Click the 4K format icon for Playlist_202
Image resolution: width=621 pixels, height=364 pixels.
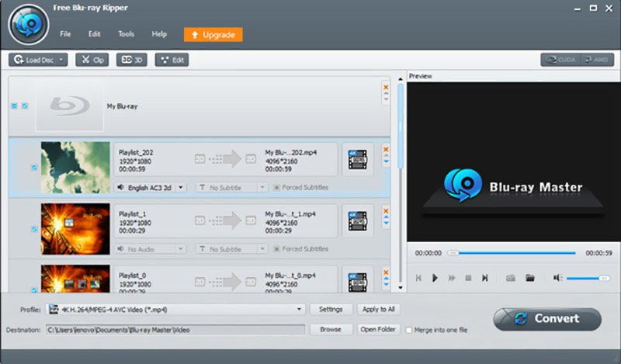(358, 159)
